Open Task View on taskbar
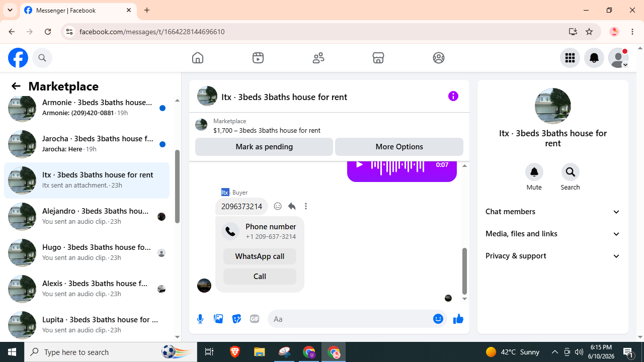Image resolution: width=644 pixels, height=362 pixels. pyautogui.click(x=209, y=352)
